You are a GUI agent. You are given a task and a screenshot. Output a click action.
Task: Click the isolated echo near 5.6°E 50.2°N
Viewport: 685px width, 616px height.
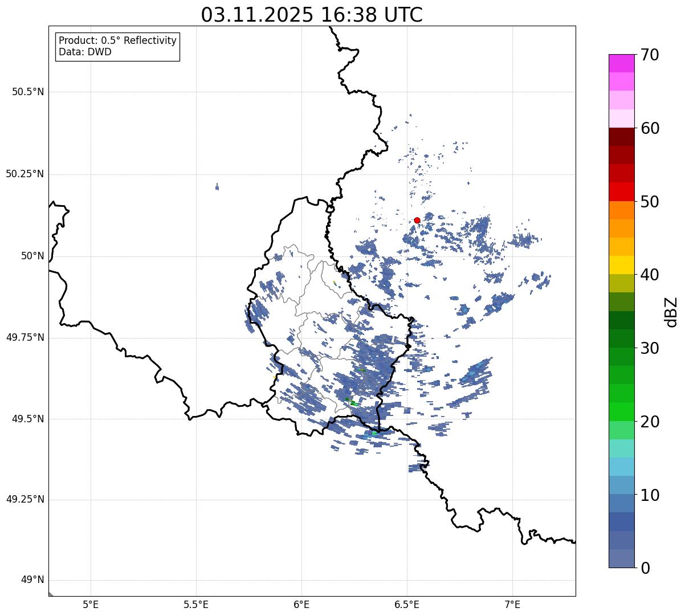(x=217, y=187)
